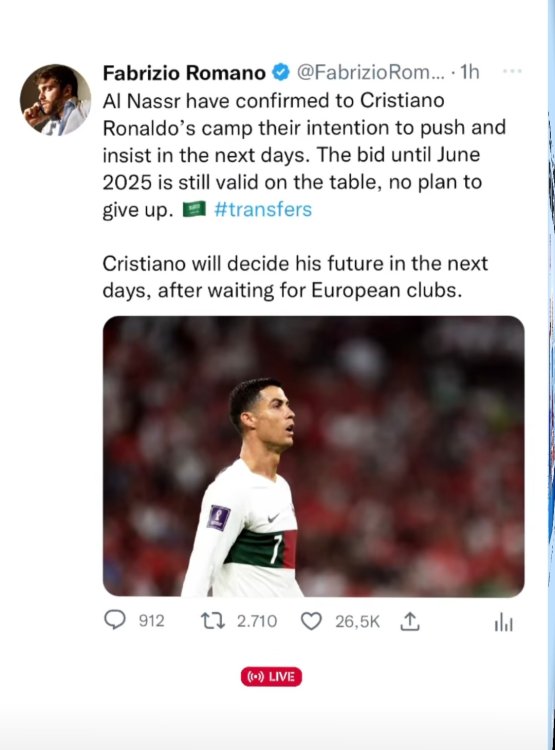The width and height of the screenshot is (555, 750).
Task: Tap the red LIVE badge
Action: pos(271,677)
